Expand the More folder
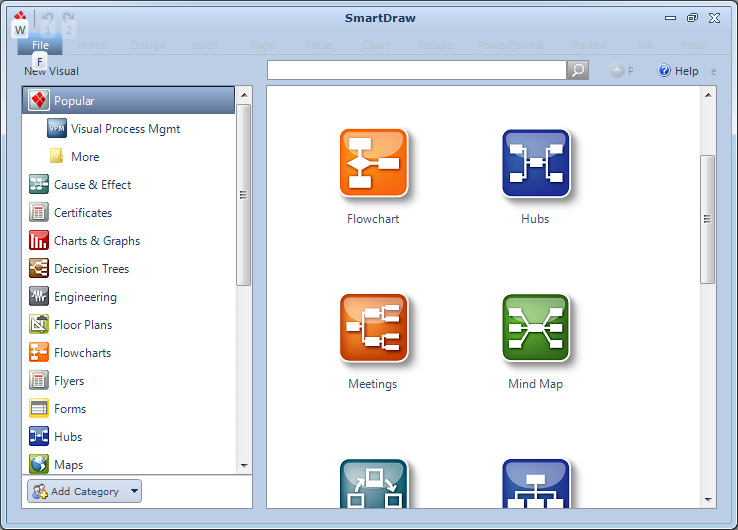This screenshot has width=738, height=530. [x=85, y=157]
